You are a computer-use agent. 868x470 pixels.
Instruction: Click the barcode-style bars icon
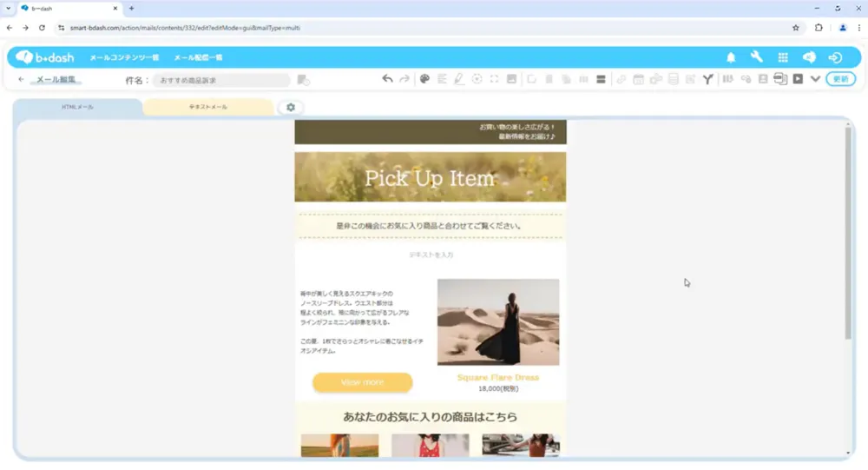pos(728,79)
